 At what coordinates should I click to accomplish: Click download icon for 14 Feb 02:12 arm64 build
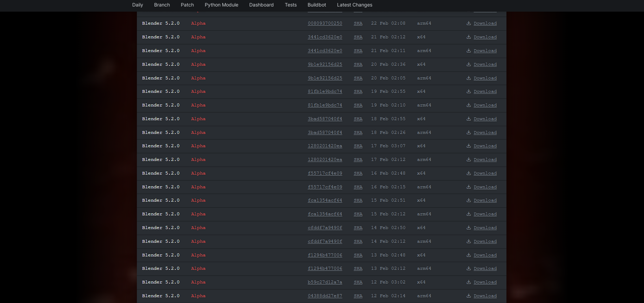point(469,241)
